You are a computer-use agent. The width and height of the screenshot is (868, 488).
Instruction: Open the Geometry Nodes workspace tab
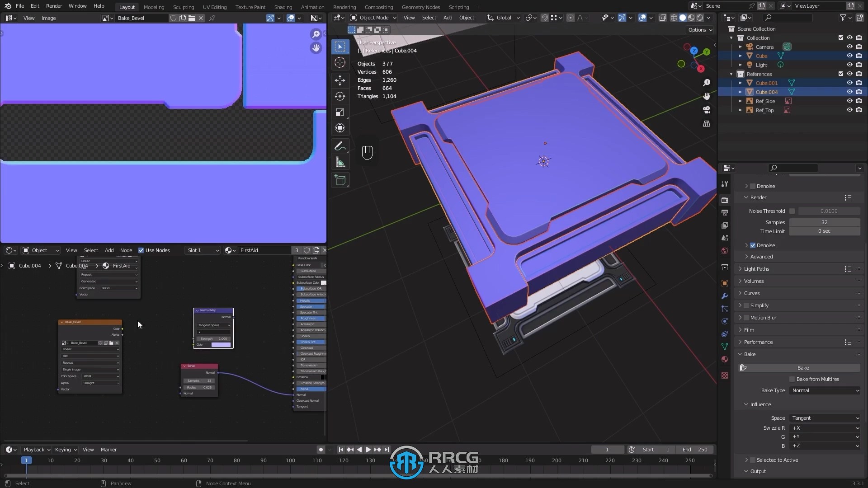420,7
